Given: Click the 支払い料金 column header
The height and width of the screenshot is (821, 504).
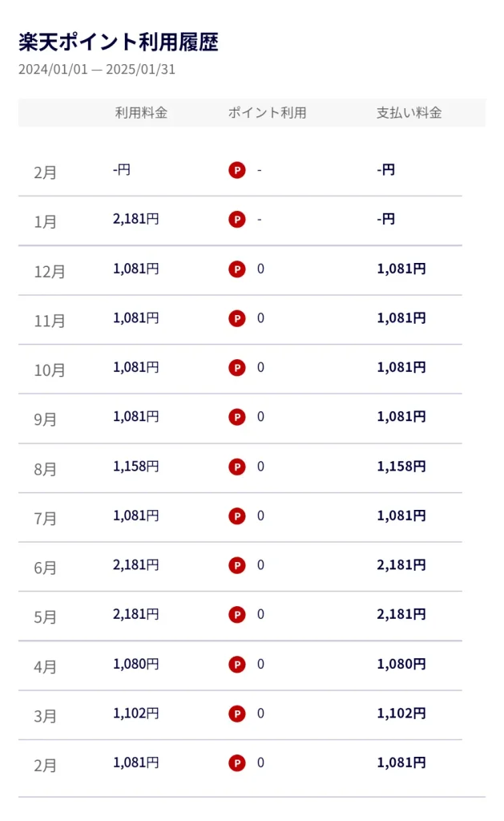Looking at the screenshot, I should click(409, 112).
